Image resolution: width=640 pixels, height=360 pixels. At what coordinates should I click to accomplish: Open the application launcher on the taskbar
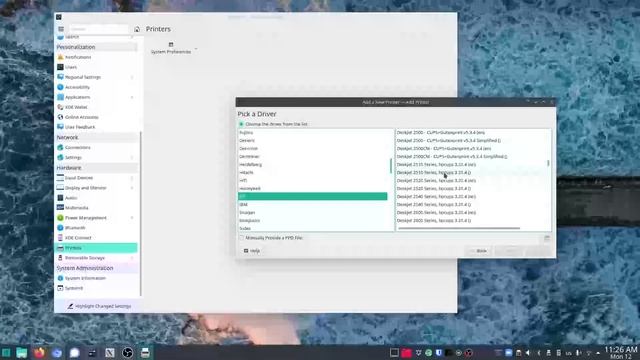6,353
